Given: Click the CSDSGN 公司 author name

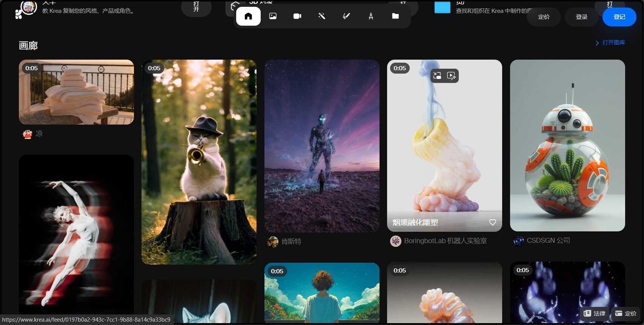Looking at the screenshot, I should (x=548, y=240).
